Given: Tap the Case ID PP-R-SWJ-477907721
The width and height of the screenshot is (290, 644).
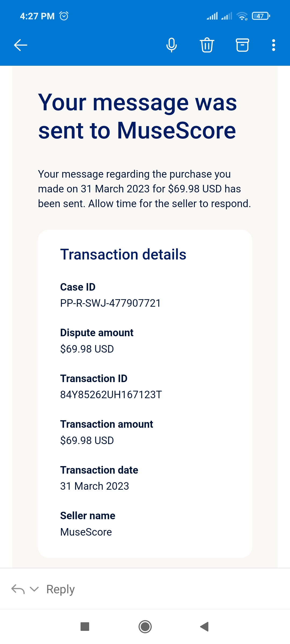Looking at the screenshot, I should coord(110,303).
